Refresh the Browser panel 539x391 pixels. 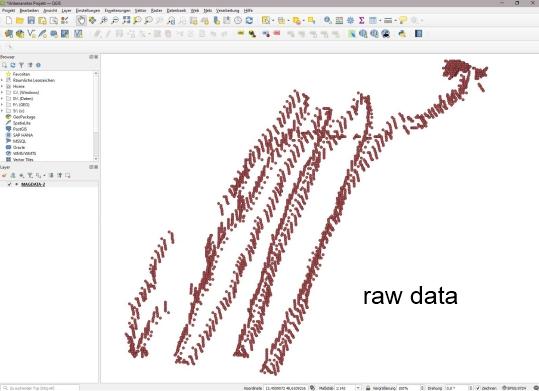(x=13, y=65)
